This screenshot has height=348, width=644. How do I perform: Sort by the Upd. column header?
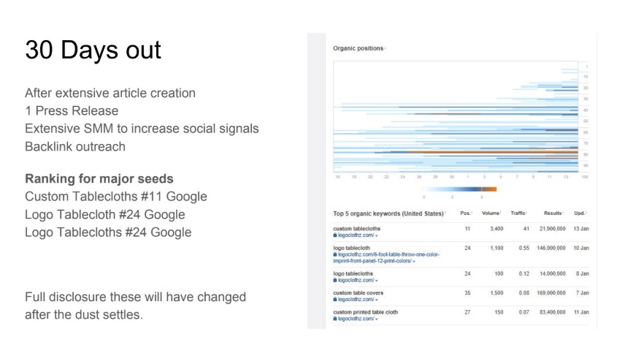579,213
